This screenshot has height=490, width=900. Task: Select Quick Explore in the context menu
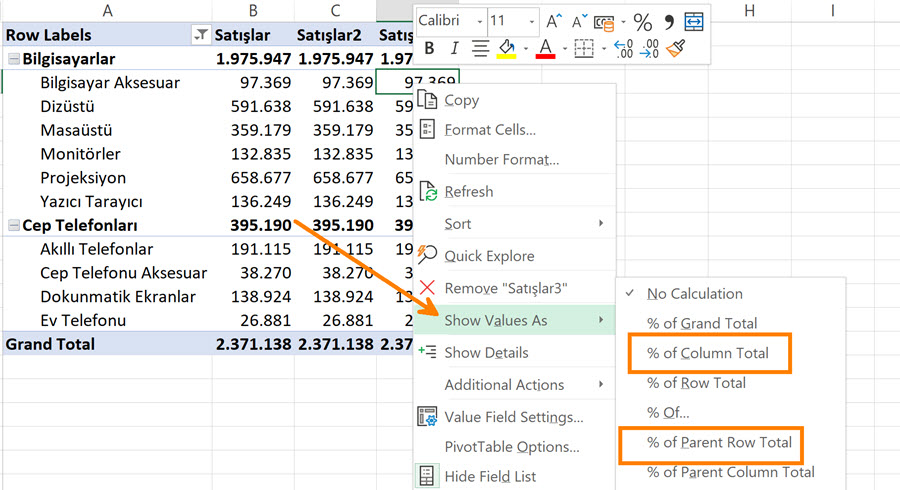tap(489, 256)
